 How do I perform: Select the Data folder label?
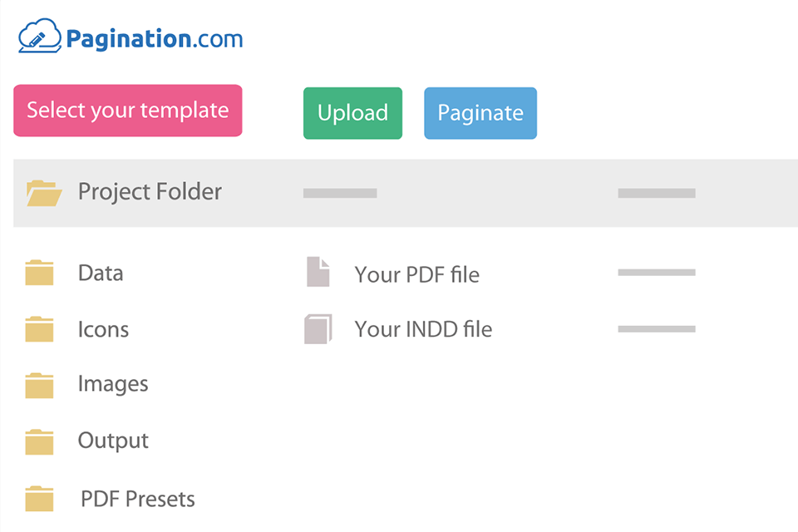click(101, 273)
